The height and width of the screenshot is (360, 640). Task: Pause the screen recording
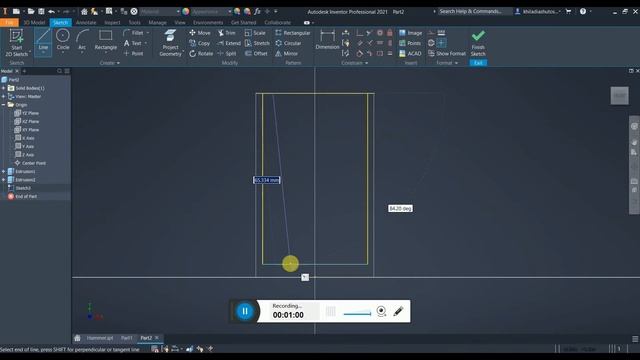(245, 311)
